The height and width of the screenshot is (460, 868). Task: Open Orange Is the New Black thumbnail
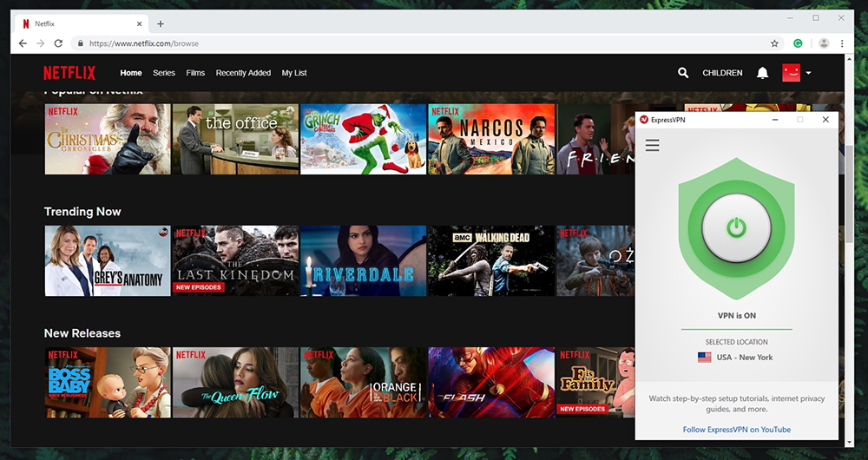tap(363, 383)
